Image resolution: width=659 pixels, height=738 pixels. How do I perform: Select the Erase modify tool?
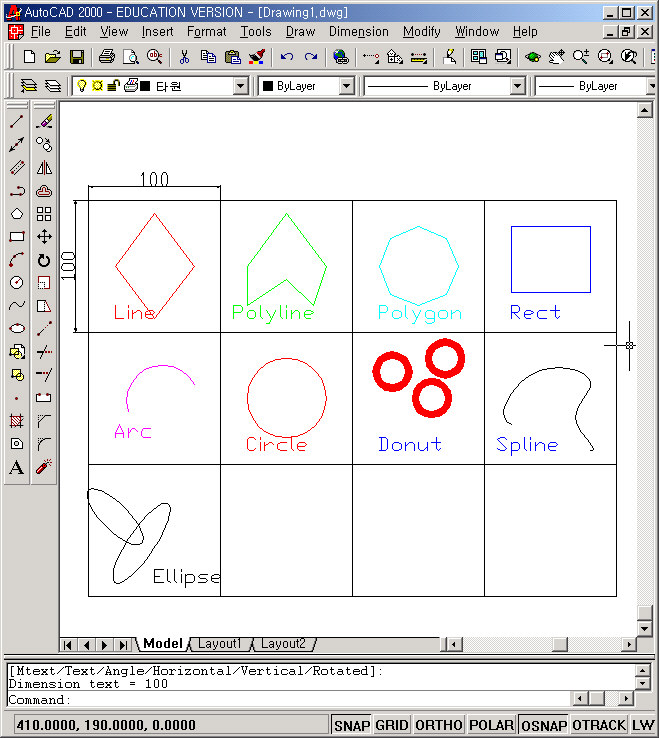click(x=44, y=121)
